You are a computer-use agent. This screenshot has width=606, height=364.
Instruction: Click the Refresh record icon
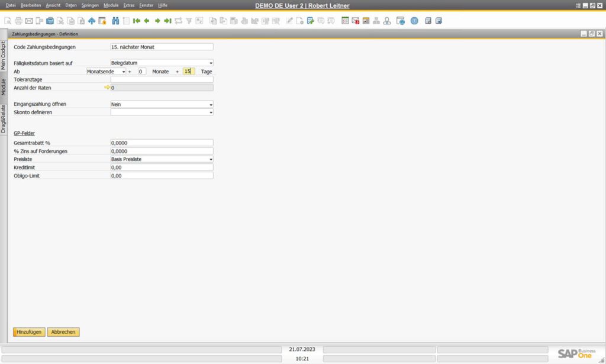click(178, 21)
